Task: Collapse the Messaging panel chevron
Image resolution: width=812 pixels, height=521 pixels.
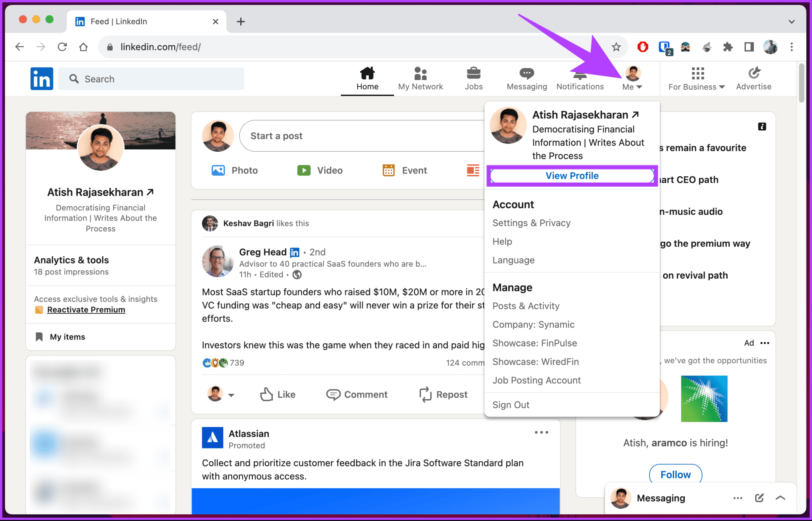Action: click(780, 498)
